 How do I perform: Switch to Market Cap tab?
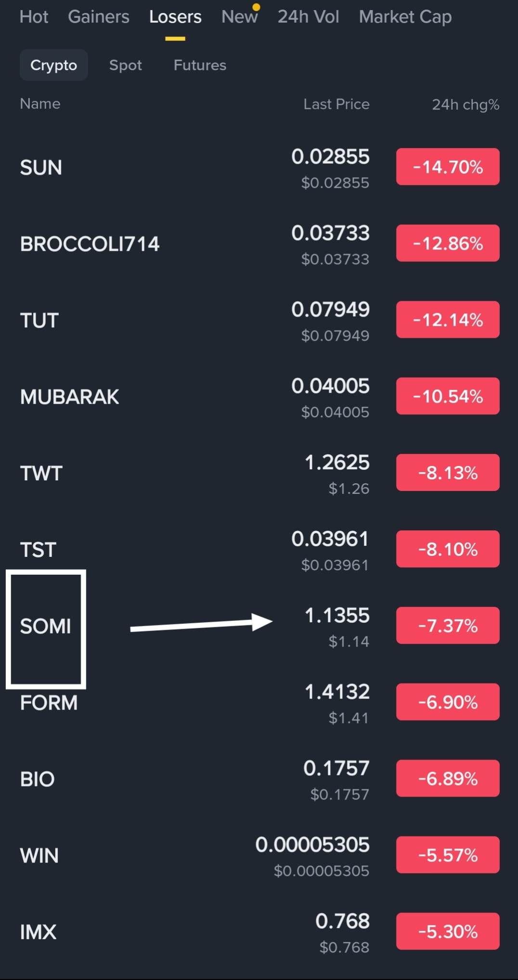(405, 17)
